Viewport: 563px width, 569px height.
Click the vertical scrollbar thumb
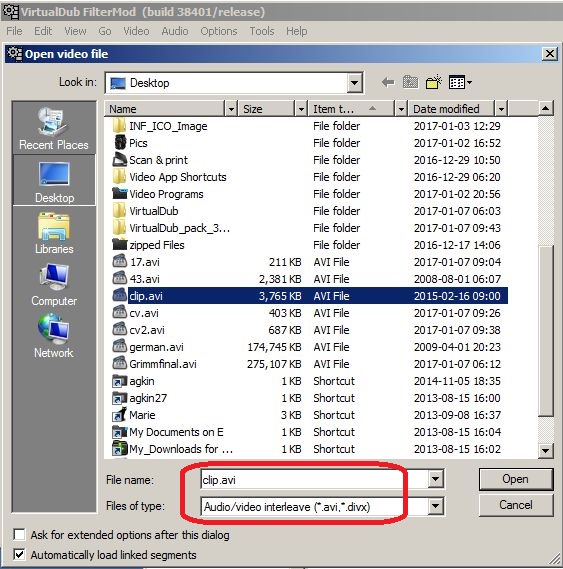pyautogui.click(x=546, y=331)
